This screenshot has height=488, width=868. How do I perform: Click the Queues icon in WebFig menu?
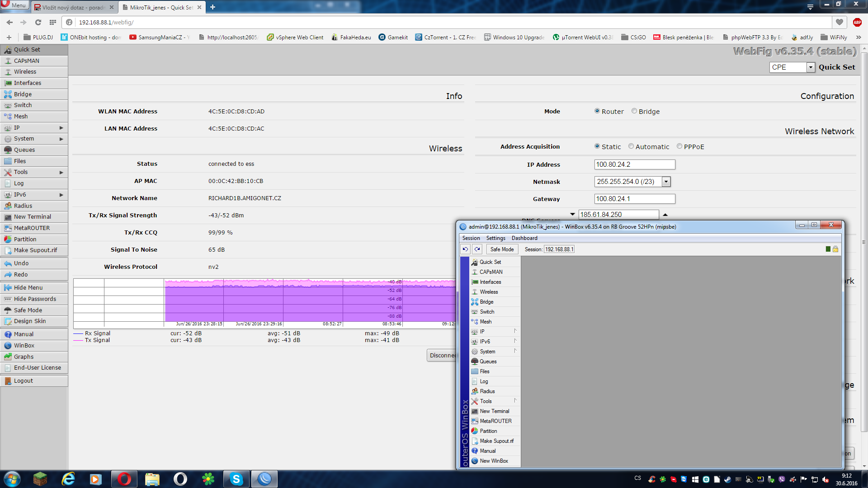point(8,150)
